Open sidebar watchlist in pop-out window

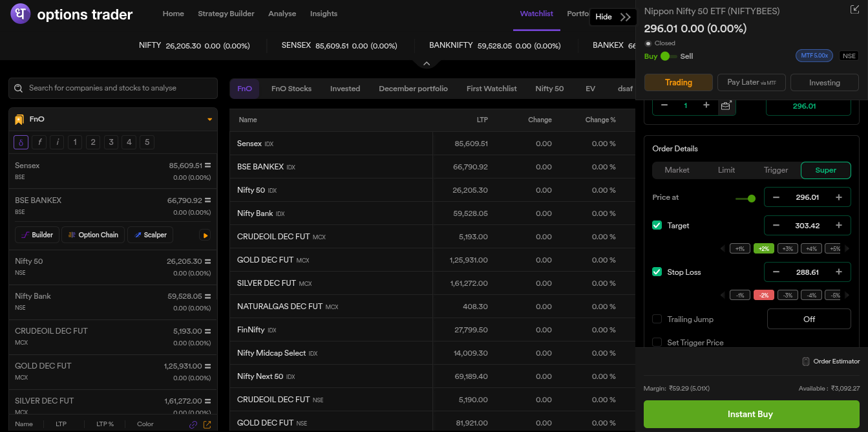click(207, 425)
